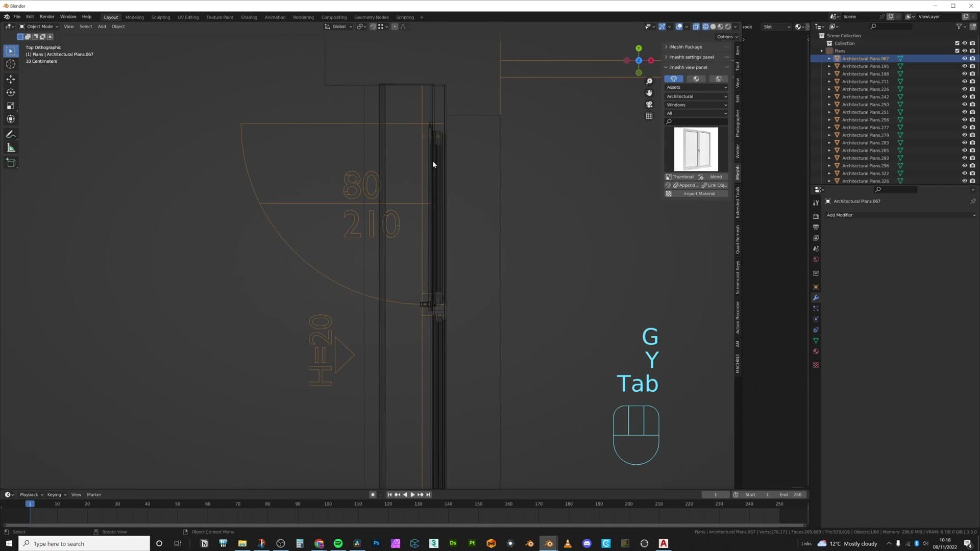Open the Object properties tab
980x551 pixels.
coord(816,287)
